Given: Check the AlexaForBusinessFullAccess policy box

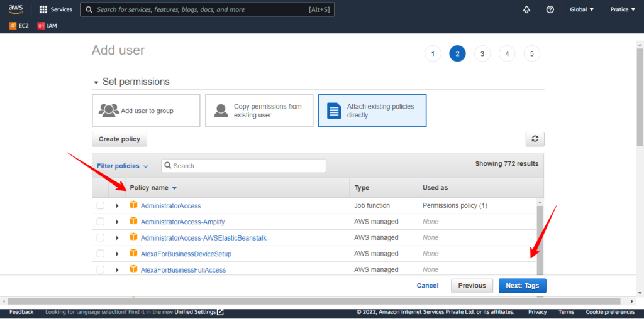Looking at the screenshot, I should [100, 269].
